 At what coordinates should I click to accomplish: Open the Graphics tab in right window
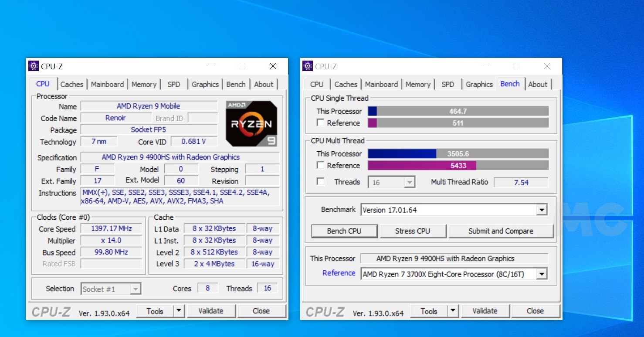pos(479,85)
